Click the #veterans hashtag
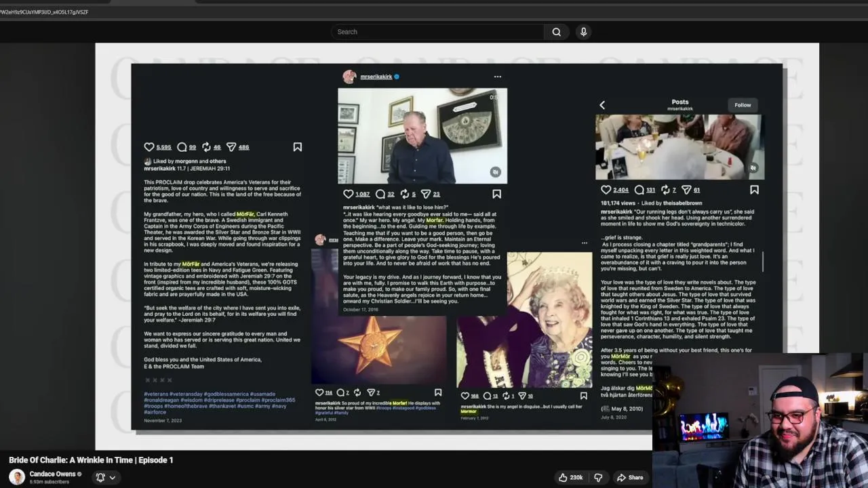The width and height of the screenshot is (868, 488). click(x=155, y=394)
